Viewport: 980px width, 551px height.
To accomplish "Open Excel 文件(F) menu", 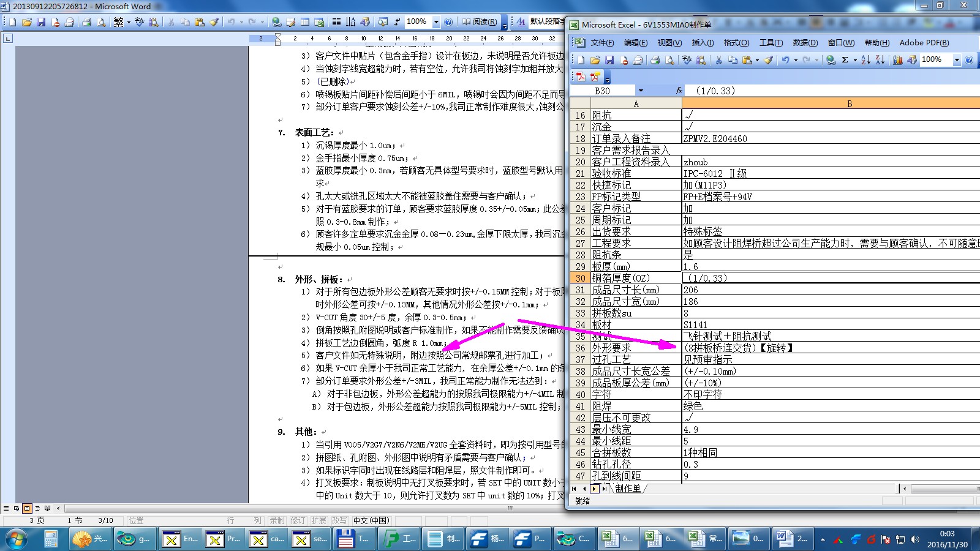I will pyautogui.click(x=602, y=43).
